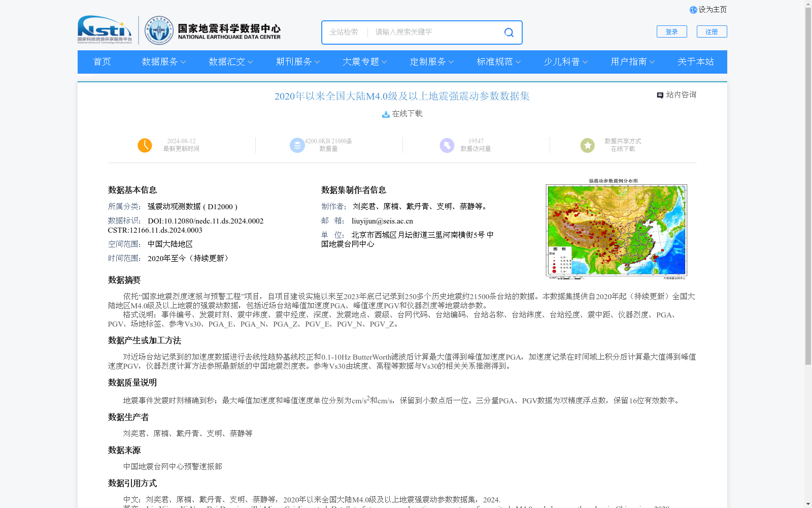
Task: Open the 大震专题 menu
Action: tap(361, 62)
